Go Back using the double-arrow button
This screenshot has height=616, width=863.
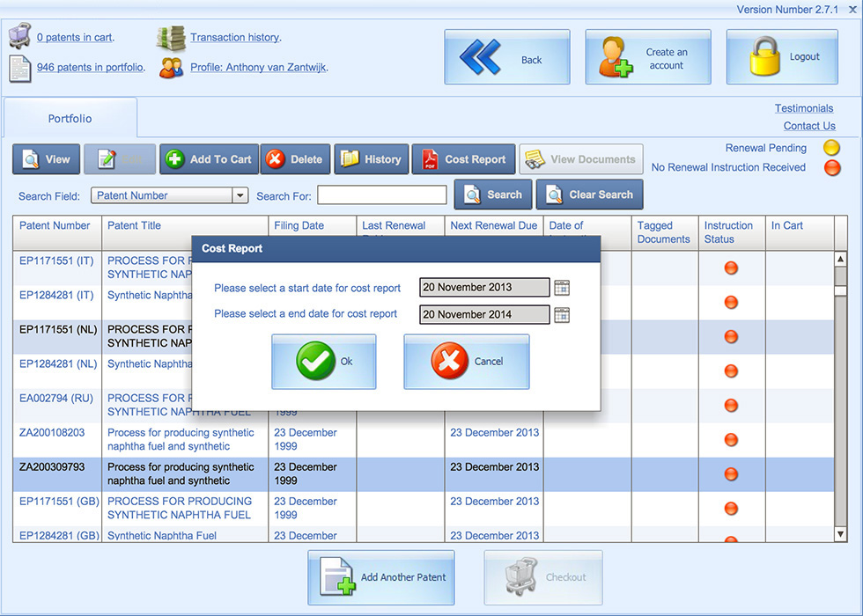coord(507,57)
